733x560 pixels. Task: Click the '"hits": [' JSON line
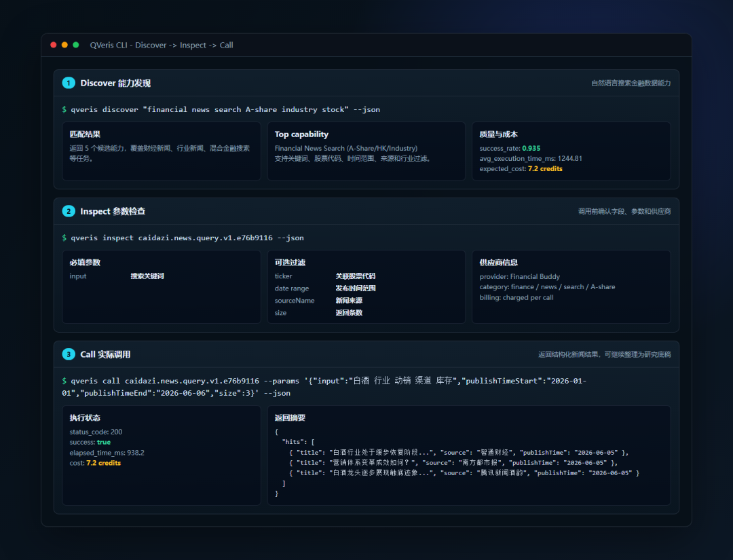[x=298, y=442]
